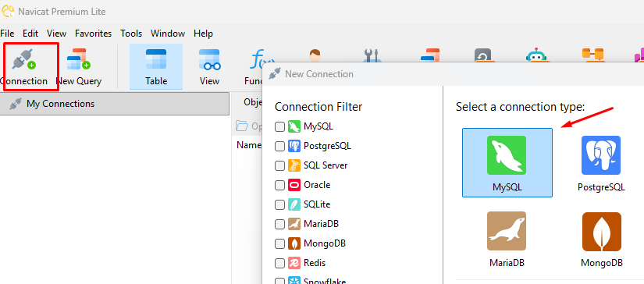Screen dimensions: 644x284
Task: Click the small Redis icon in filter list
Action: (294, 263)
